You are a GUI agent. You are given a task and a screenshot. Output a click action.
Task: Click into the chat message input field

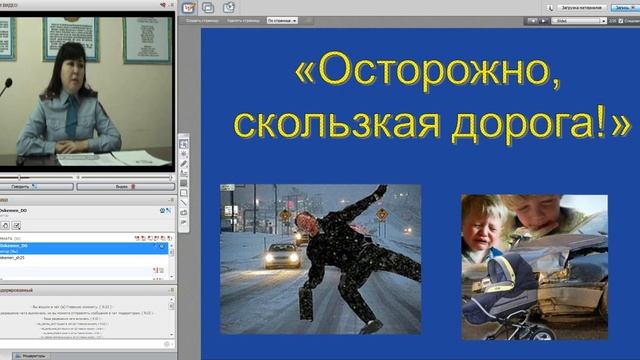click(x=81, y=344)
